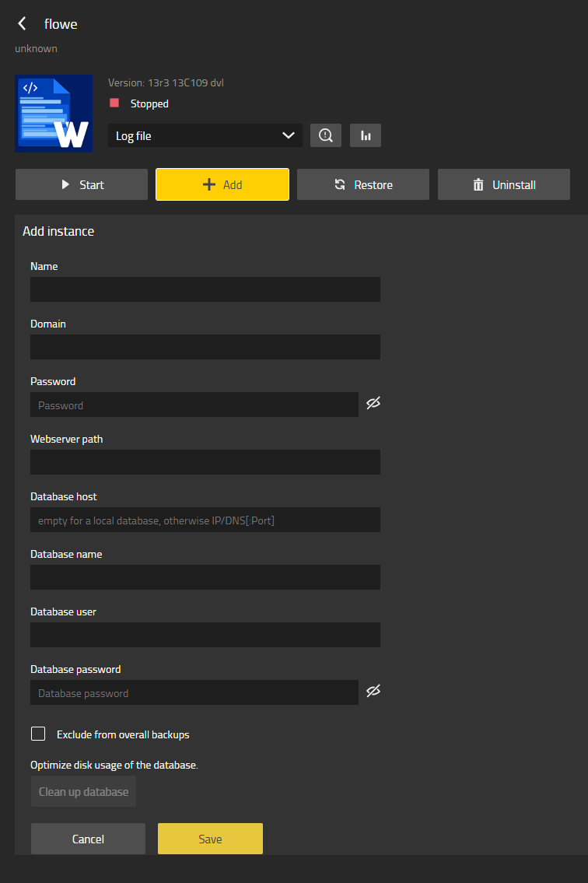Image resolution: width=588 pixels, height=883 pixels.
Task: Enable Exclude from overall backups checkbox
Action: click(38, 734)
